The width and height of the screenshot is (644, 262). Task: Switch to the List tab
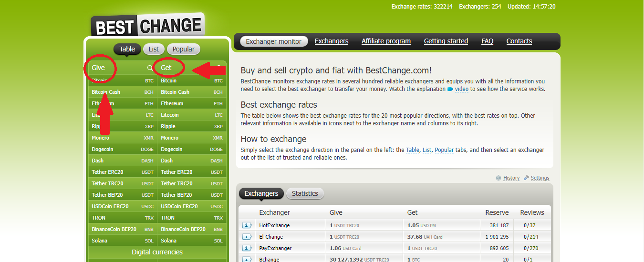tap(154, 49)
